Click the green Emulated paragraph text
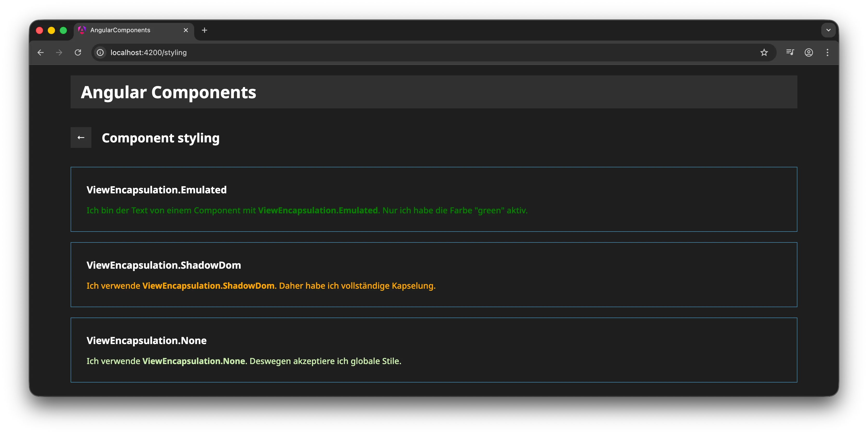Viewport: 868px width, 435px height. point(307,210)
